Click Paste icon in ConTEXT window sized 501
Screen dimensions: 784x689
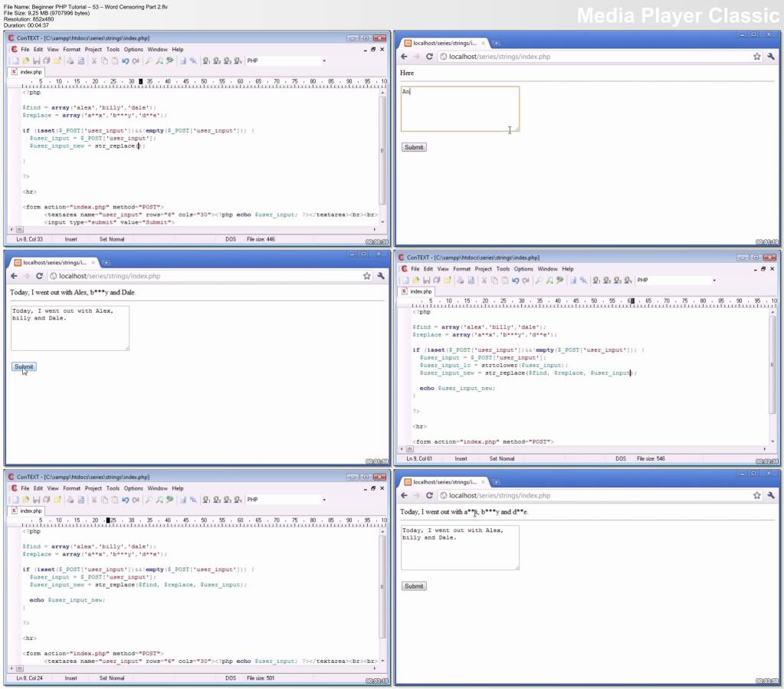114,500
